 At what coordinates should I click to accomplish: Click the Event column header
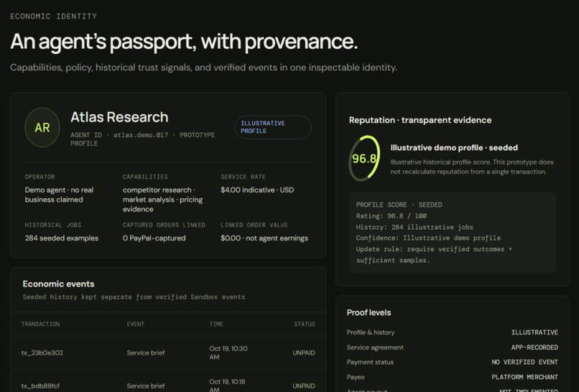tap(136, 324)
